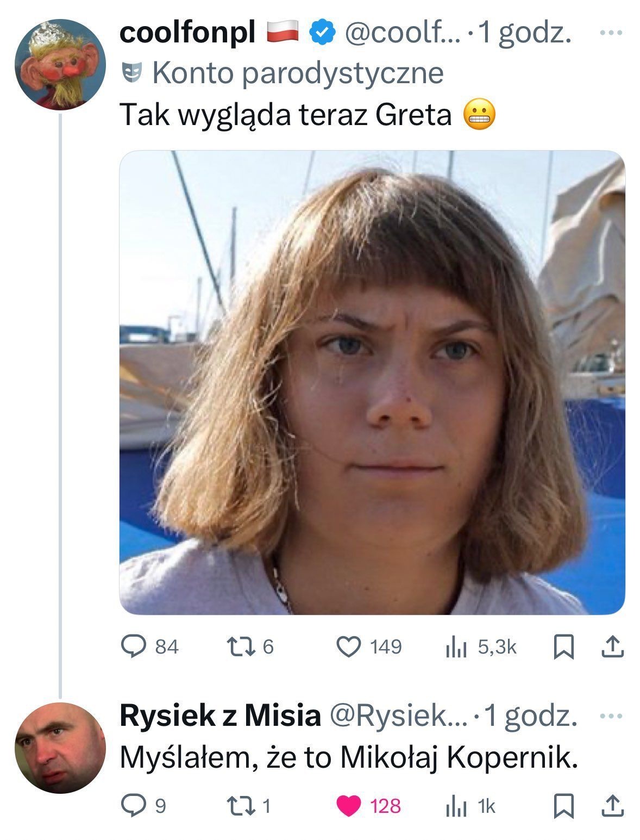Bookmark Rysiek z Misia's reply
The image size is (640, 840).
pyautogui.click(x=563, y=806)
